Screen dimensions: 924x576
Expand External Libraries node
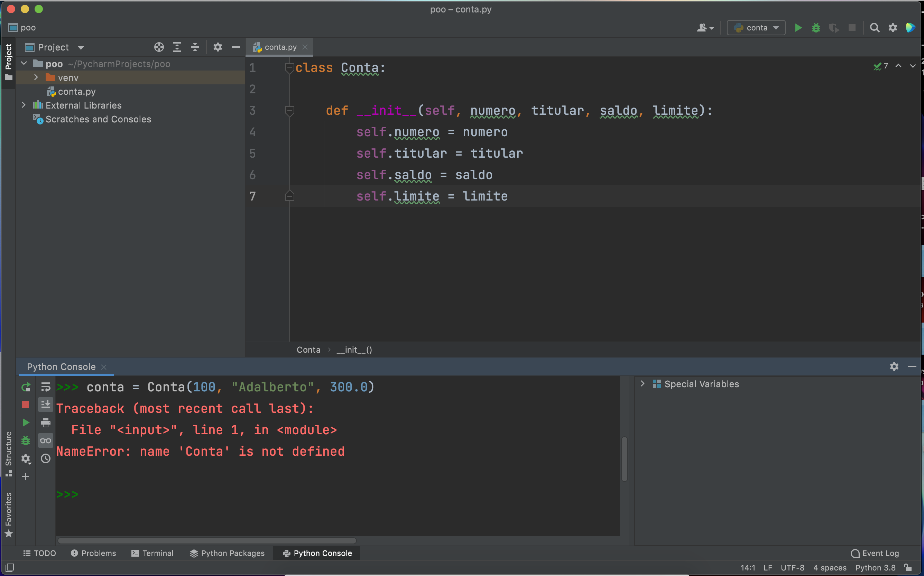[x=24, y=105]
